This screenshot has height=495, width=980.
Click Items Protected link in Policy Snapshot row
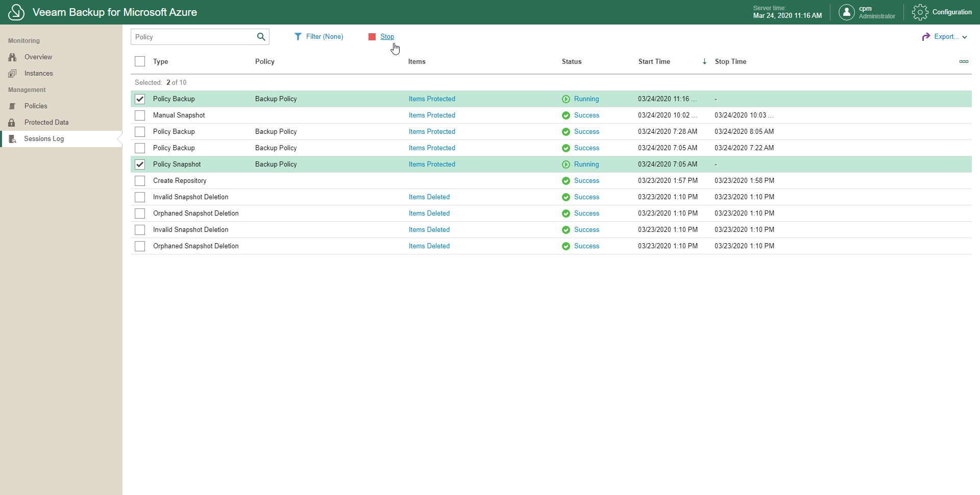(x=432, y=164)
